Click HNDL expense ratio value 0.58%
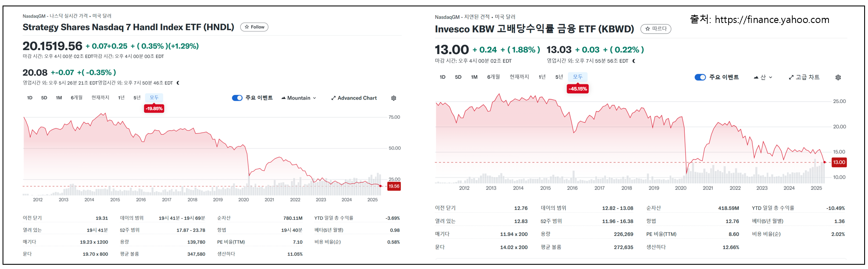This screenshot has width=868, height=269. (394, 242)
